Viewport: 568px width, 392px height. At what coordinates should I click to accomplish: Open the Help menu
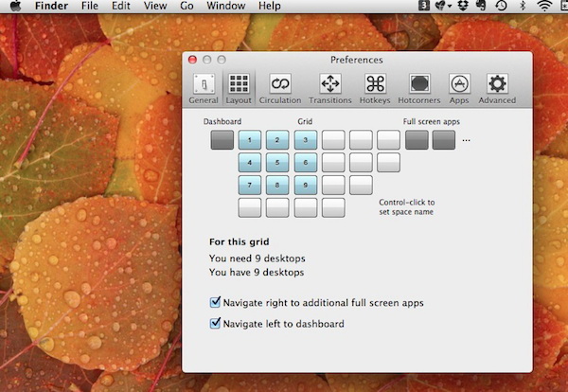[270, 6]
